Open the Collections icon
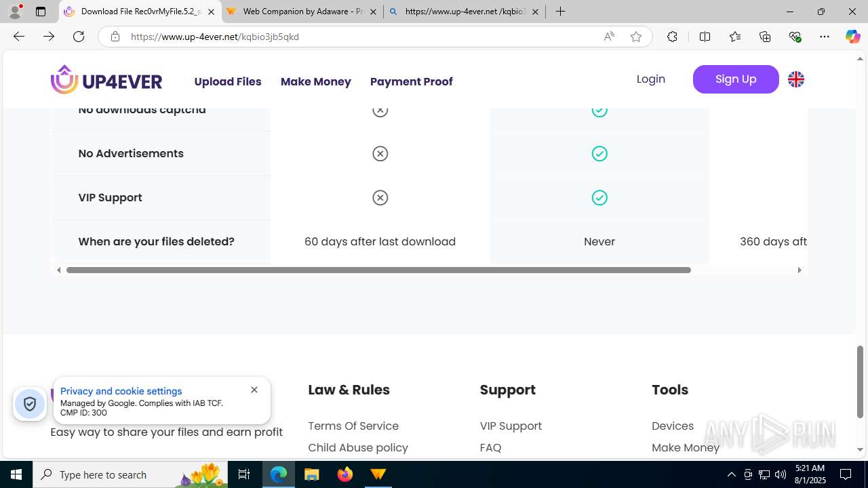The image size is (868, 488). pyautogui.click(x=765, y=37)
